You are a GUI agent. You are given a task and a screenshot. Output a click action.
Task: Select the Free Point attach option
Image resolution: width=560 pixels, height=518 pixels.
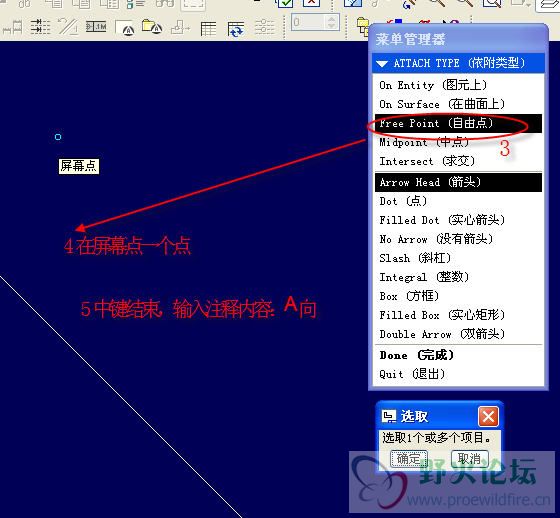[458, 124]
